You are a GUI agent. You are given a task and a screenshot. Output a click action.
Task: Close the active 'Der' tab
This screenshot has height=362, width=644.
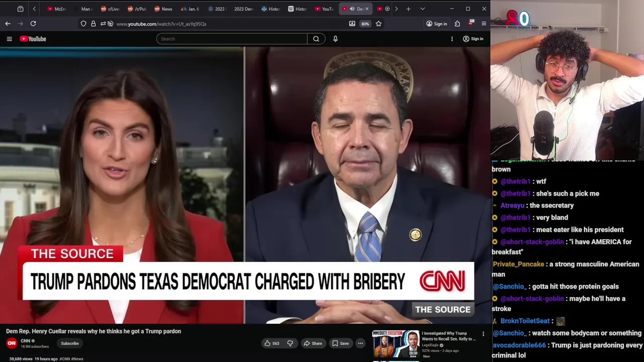tap(367, 9)
